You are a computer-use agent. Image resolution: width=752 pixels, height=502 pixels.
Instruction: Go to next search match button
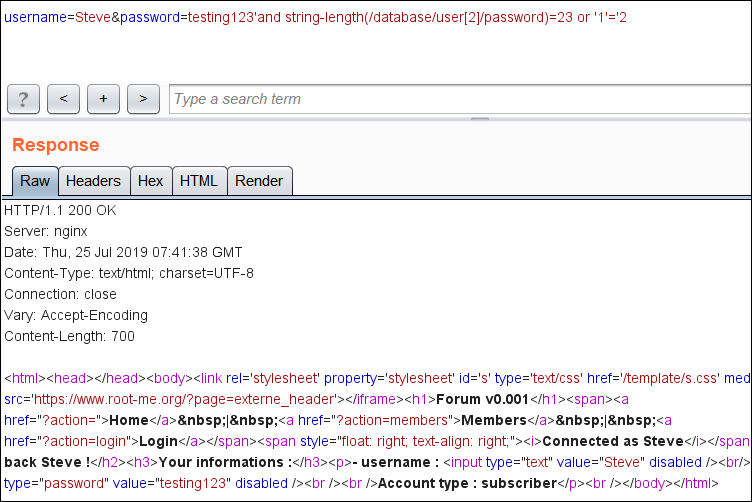[x=143, y=99]
